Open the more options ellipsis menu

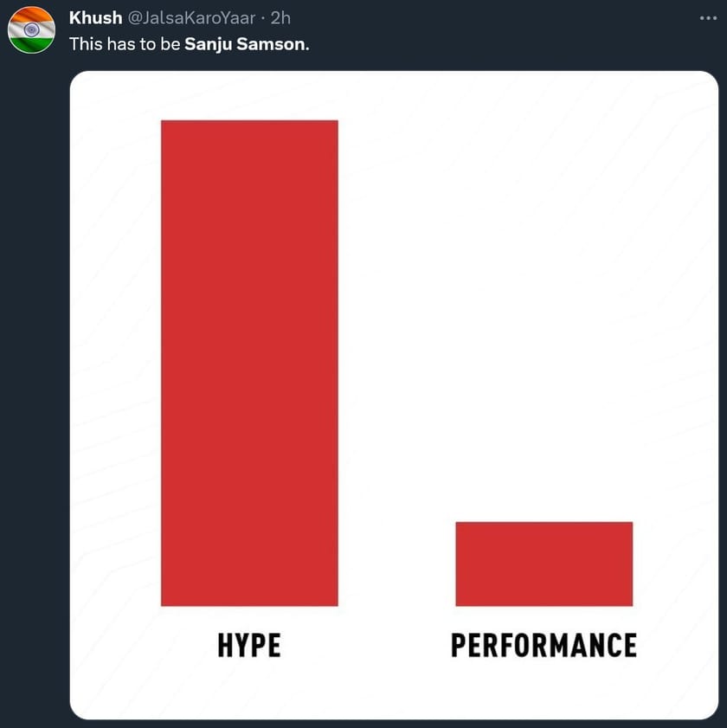tap(711, 16)
